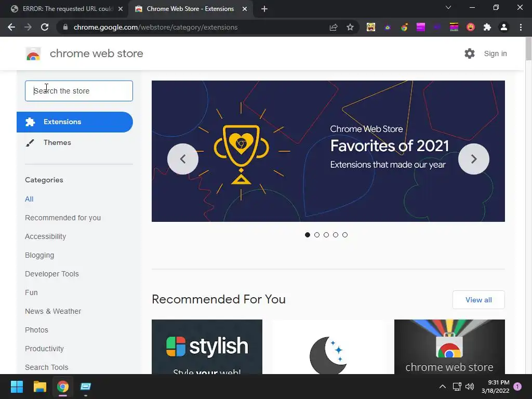Open the Windows Start menu
This screenshot has width=532, height=399.
tap(17, 387)
